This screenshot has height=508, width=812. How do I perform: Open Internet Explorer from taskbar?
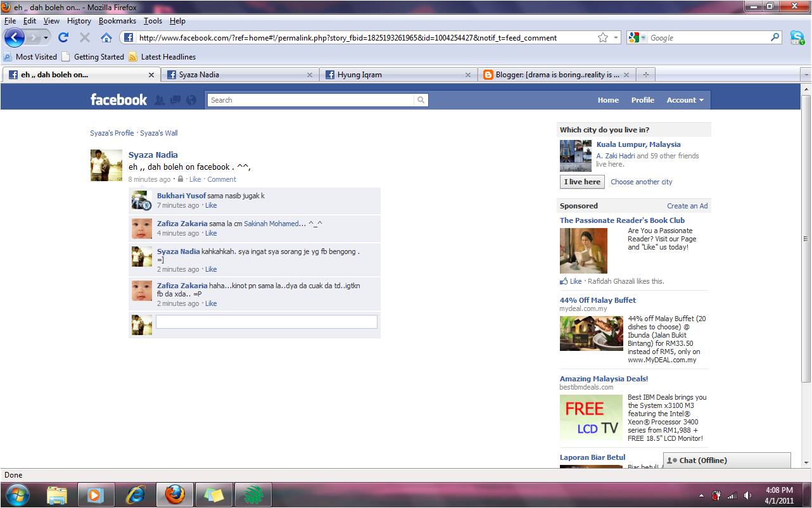tap(136, 495)
